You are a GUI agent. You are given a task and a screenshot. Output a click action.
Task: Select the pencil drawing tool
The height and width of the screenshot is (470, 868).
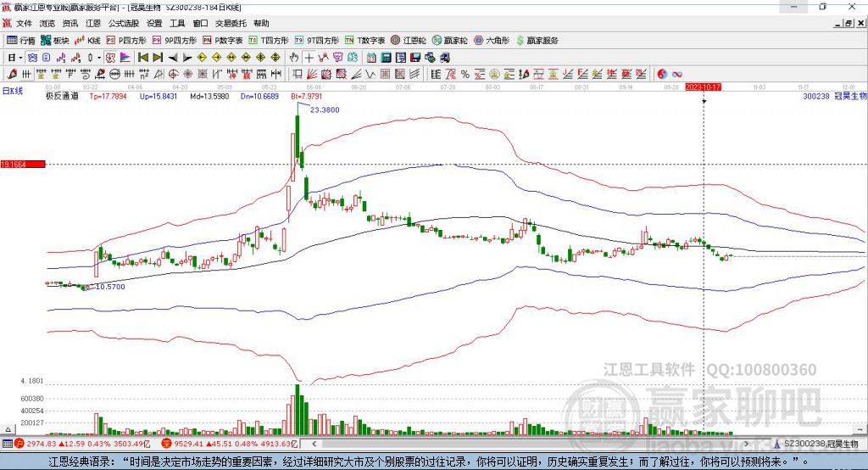point(12,74)
